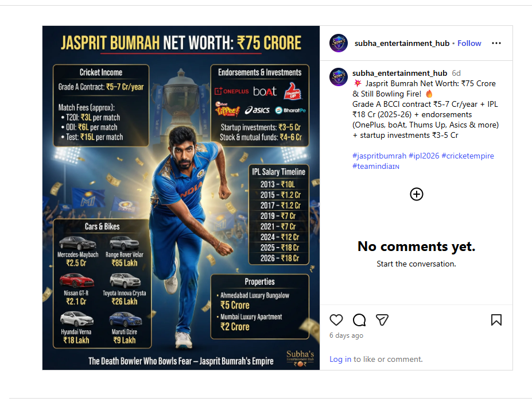Click the 6 days ago timestamp

coord(346,335)
